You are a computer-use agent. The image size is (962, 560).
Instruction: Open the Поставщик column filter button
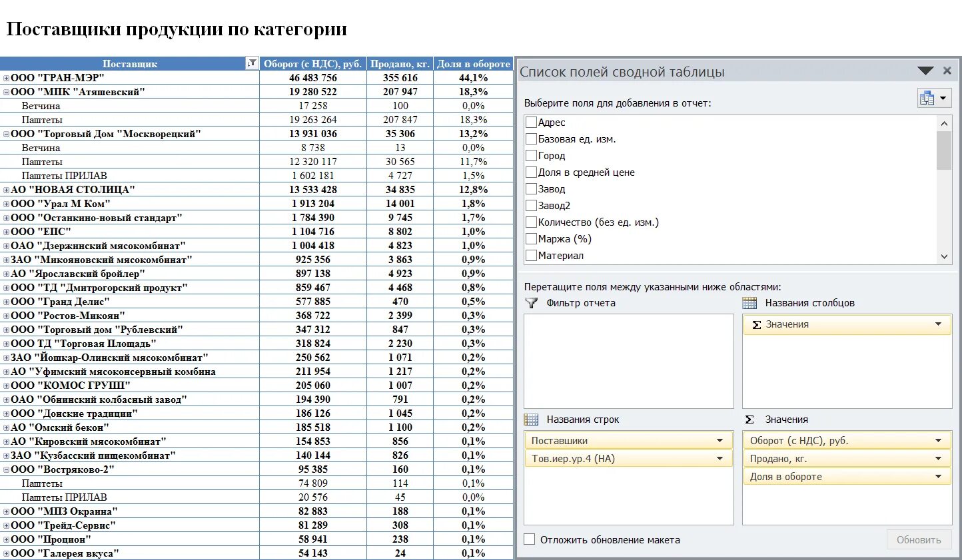click(x=252, y=64)
